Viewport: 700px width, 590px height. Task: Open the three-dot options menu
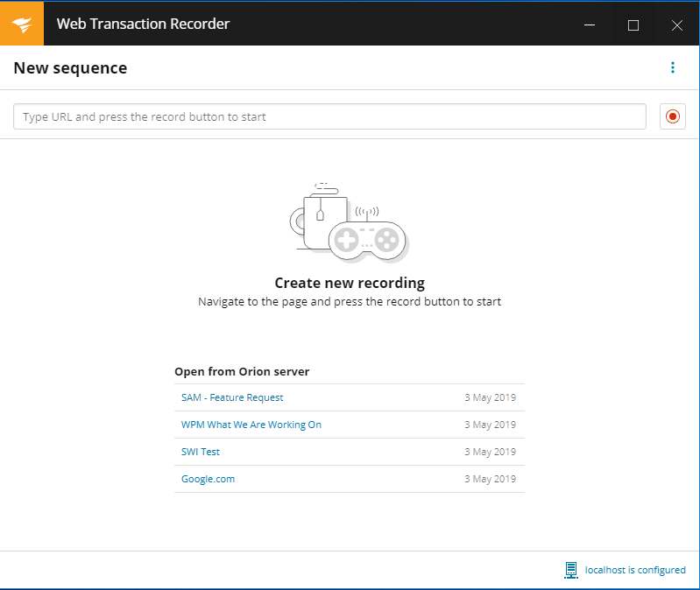click(673, 67)
